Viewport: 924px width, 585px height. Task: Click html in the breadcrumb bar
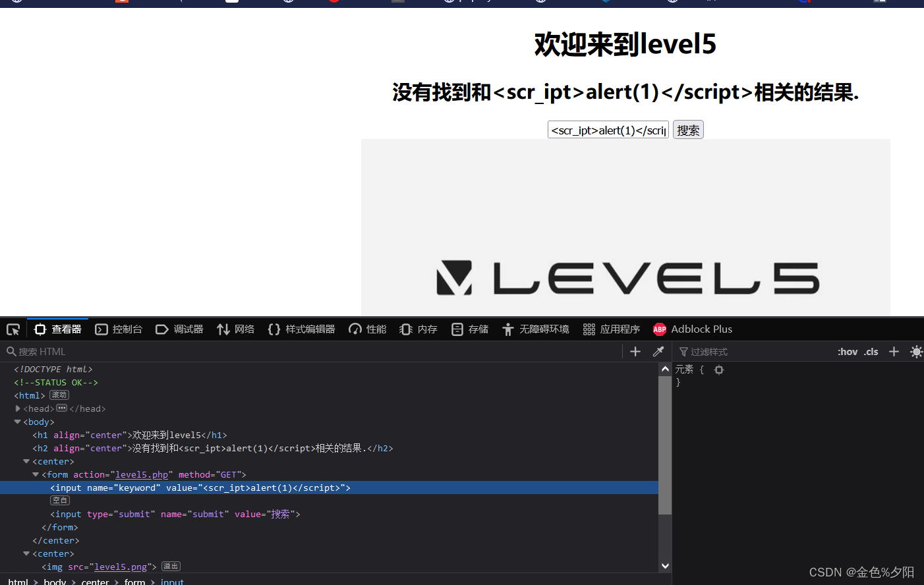coord(18,582)
